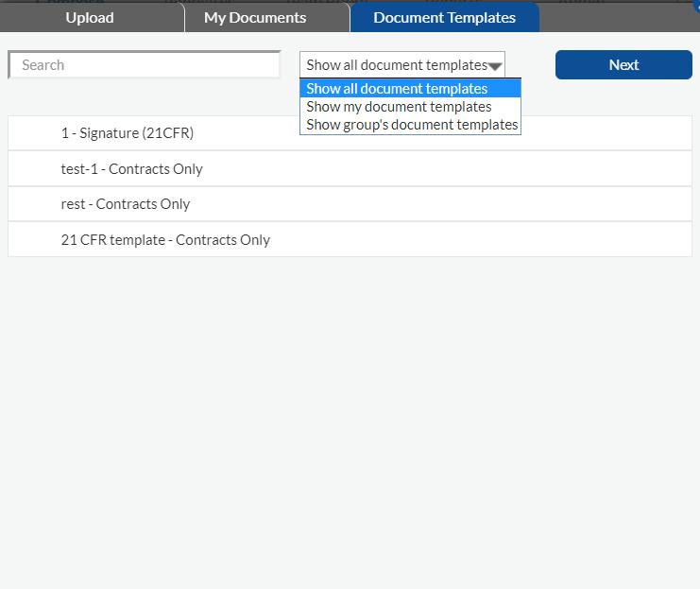Image resolution: width=700 pixels, height=589 pixels.
Task: Switch to the Upload tab
Action: tap(92, 18)
